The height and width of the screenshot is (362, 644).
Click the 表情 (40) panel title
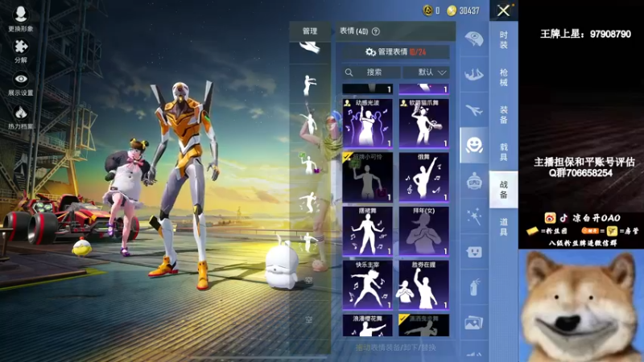click(x=353, y=31)
